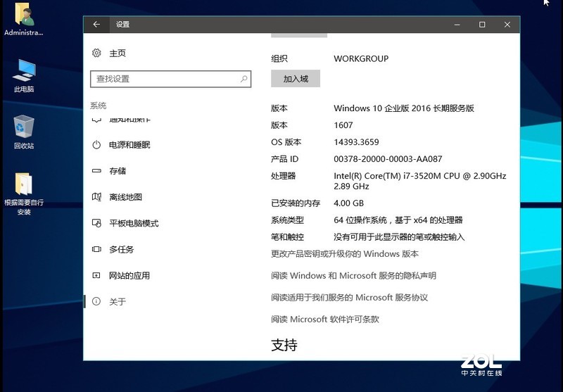Screen dimensions: 563x392
Task: Minimize the 设置 window
Action: tap(457, 25)
